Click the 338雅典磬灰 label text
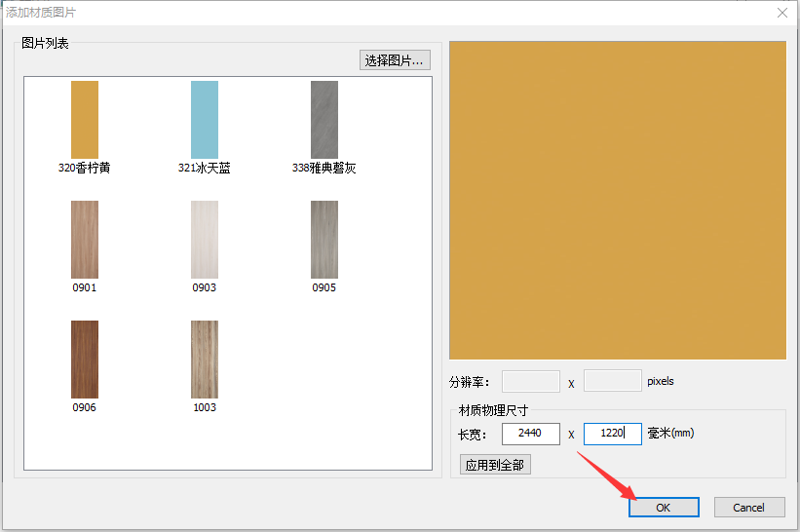 [x=324, y=168]
